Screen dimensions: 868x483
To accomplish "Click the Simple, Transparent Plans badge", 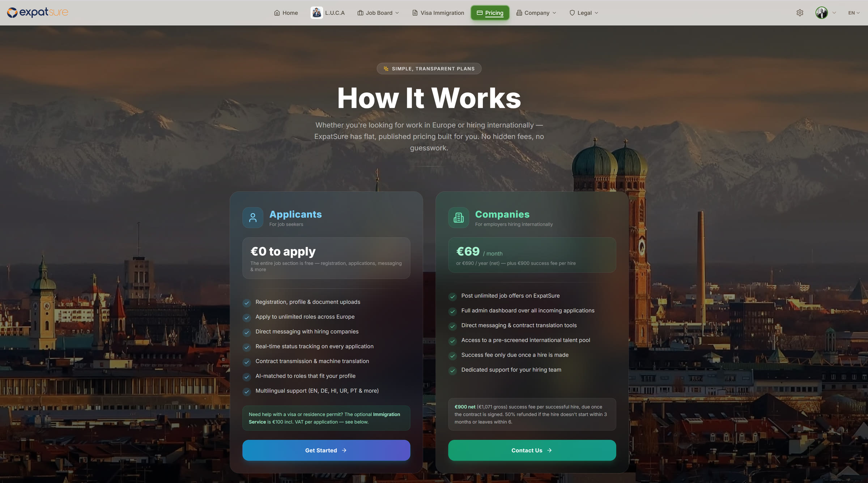I will point(429,69).
